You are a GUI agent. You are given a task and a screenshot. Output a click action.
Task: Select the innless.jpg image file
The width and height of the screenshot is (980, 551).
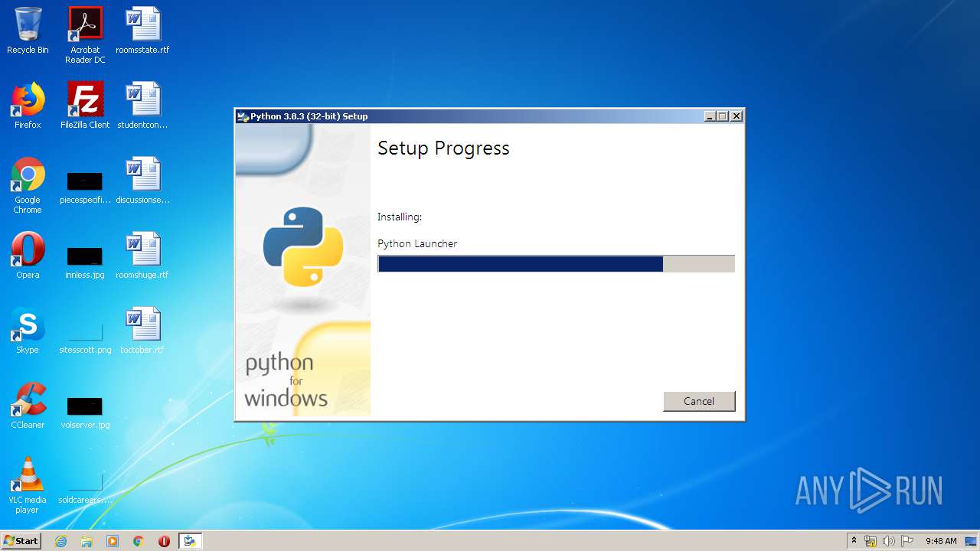pyautogui.click(x=85, y=260)
